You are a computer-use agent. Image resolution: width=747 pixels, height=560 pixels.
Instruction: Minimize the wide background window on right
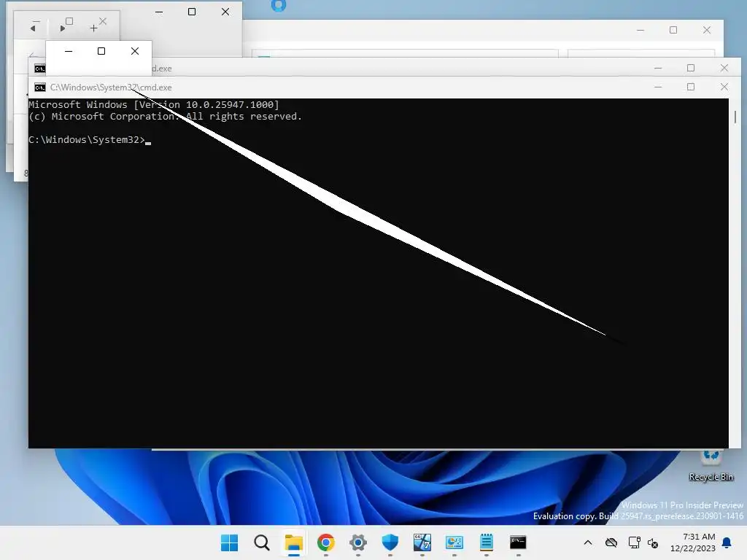(640, 30)
